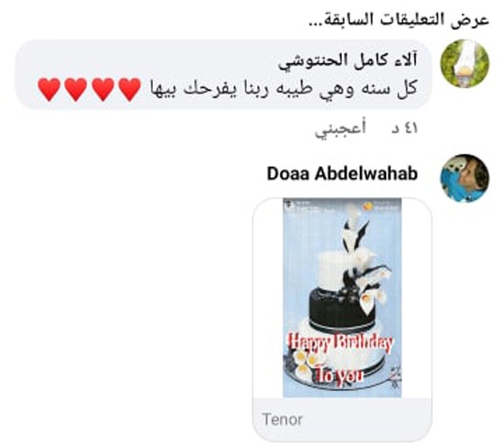This screenshot has width=504, height=448.
Task: Click the small signature mark at the GIF corner
Action: click(395, 376)
